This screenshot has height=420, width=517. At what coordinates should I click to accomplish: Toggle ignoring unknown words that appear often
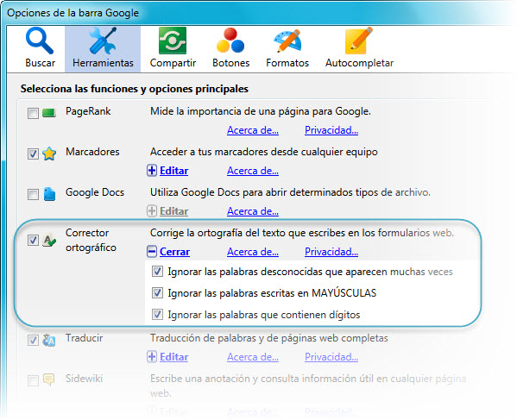point(157,272)
